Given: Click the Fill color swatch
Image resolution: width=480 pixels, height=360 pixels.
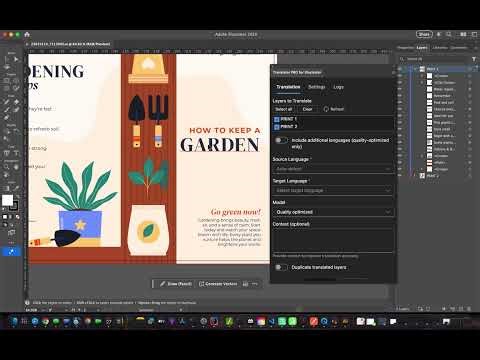Looking at the screenshot, I should [x=7, y=200].
